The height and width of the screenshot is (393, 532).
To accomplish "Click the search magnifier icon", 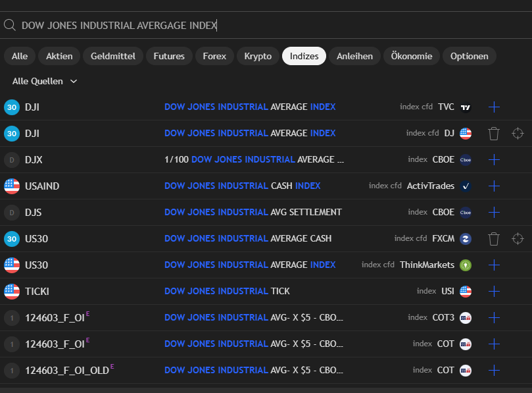I will click(10, 26).
